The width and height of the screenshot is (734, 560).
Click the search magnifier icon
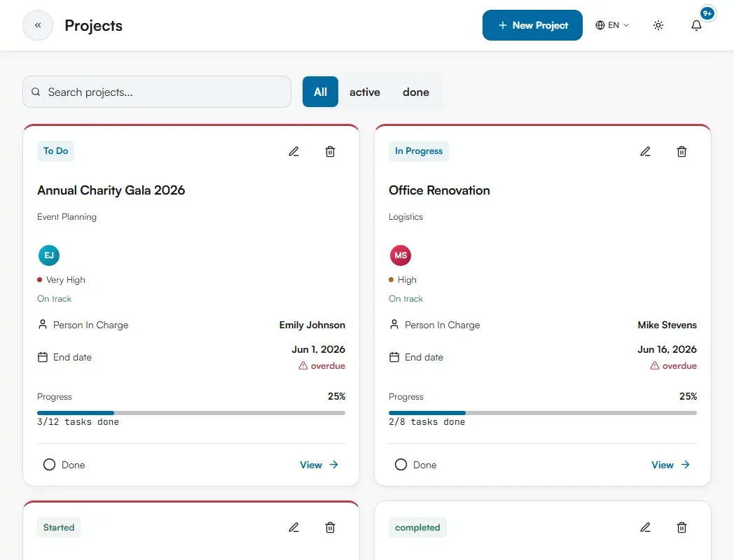point(36,92)
